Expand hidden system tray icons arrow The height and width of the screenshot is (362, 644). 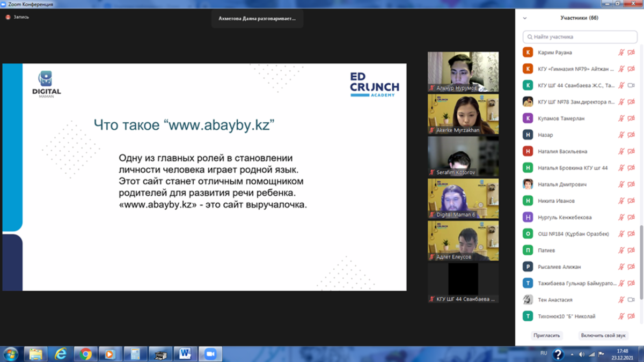point(573,354)
